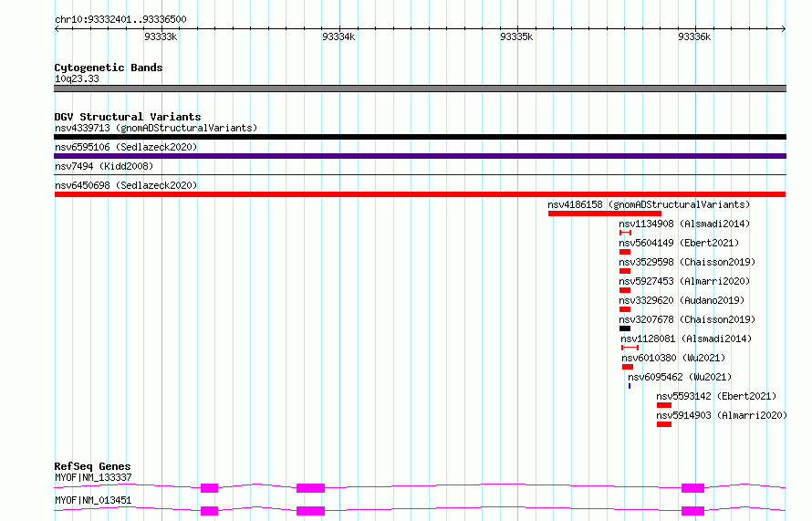Open the nsv7494 Kidd2008 label
Image resolution: width=812 pixels, height=521 pixels.
pos(104,166)
